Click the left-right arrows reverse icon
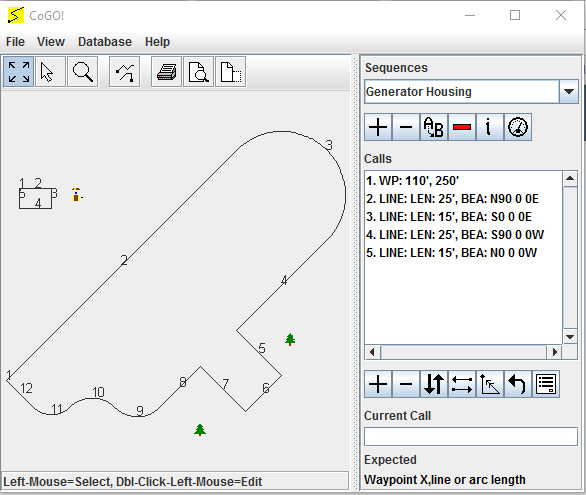The image size is (586, 495). pos(462,384)
